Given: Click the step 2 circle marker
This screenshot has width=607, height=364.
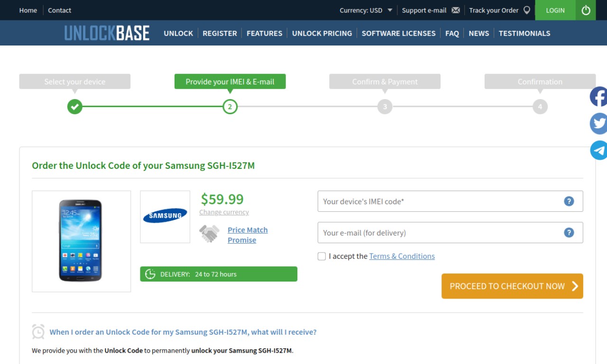Looking at the screenshot, I should 230,107.
